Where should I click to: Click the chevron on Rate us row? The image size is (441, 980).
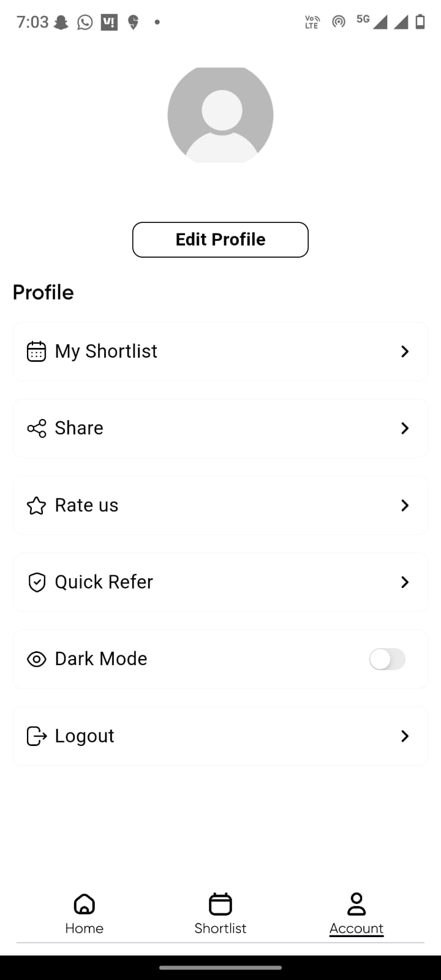point(405,505)
